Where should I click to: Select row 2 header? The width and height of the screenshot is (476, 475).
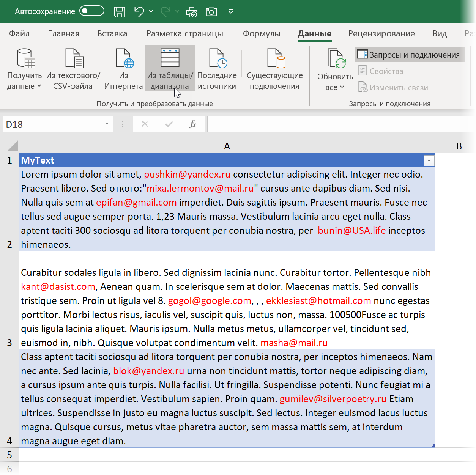click(x=9, y=209)
